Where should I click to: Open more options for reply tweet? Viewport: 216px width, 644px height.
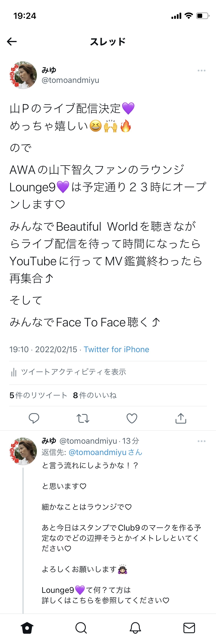pos(201,441)
